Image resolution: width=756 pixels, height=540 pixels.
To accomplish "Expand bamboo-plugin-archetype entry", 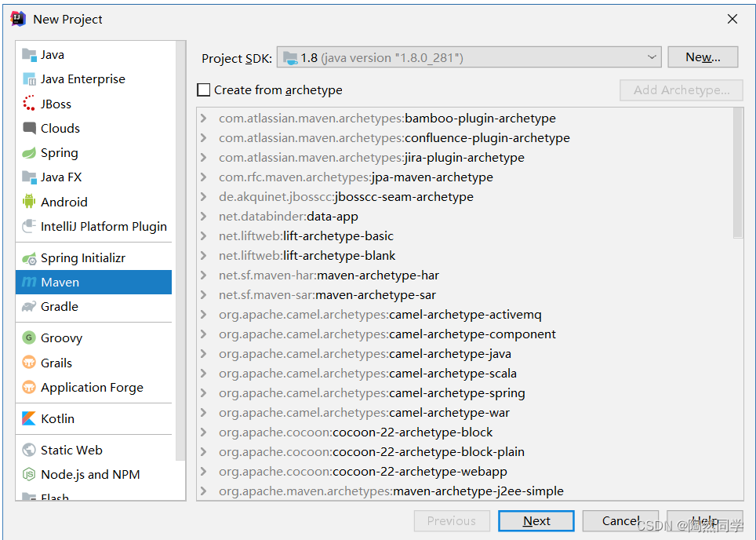I will pyautogui.click(x=203, y=119).
